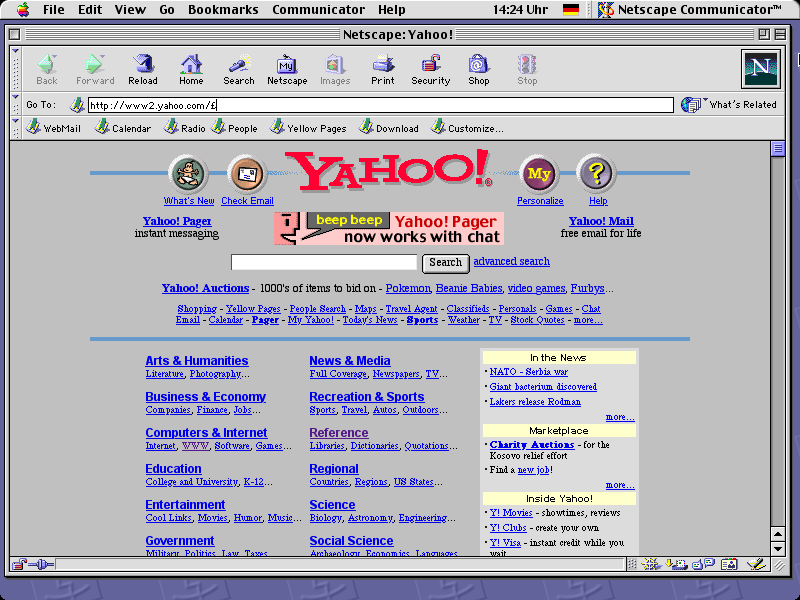Click the lock icon in status bar

19,564
